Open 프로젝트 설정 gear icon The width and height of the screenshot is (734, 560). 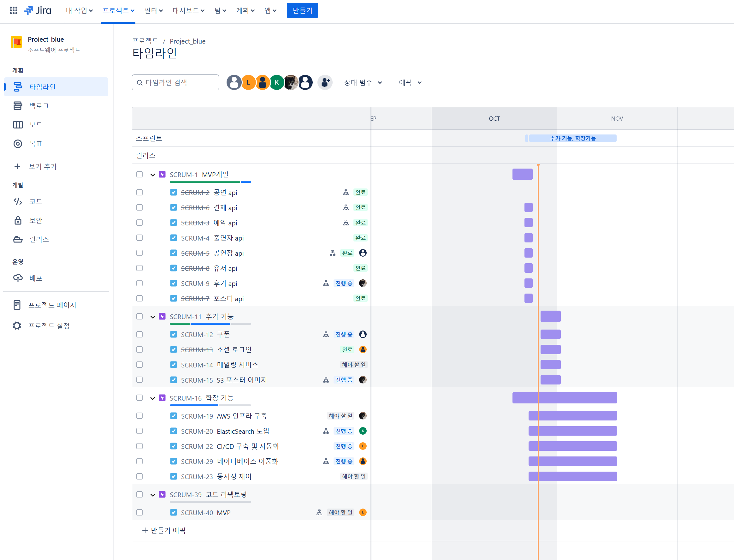tap(17, 326)
